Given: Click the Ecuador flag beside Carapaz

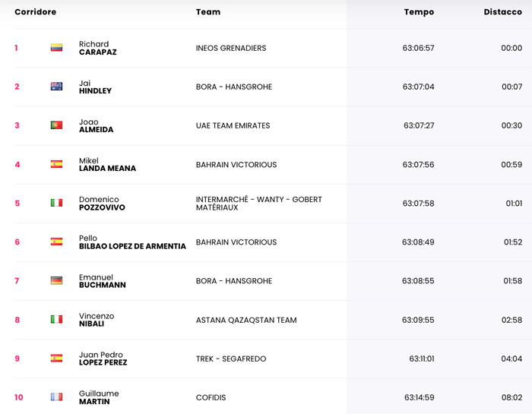Looking at the screenshot, I should [56, 48].
